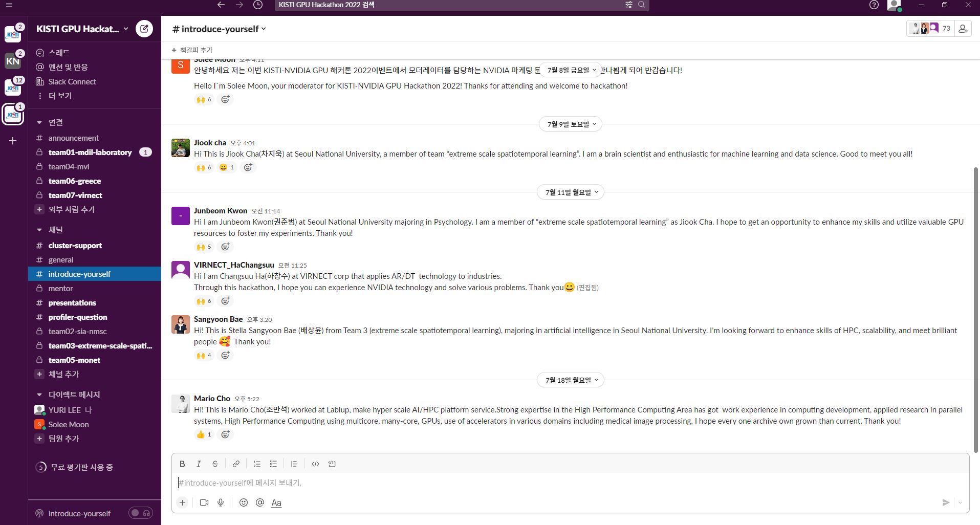Image resolution: width=980 pixels, height=525 pixels.
Task: Open send options dropdown arrow
Action: (x=960, y=502)
